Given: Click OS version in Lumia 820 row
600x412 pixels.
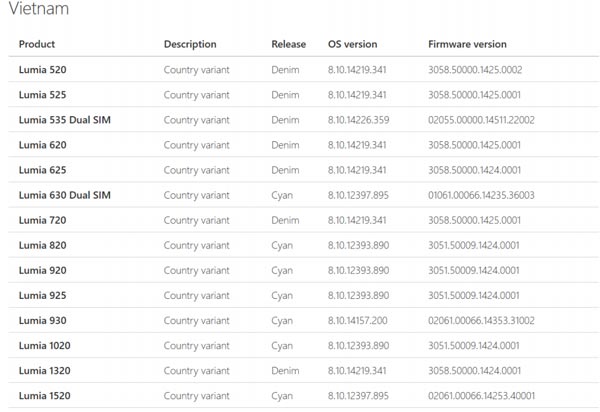Looking at the screenshot, I should (x=358, y=245).
